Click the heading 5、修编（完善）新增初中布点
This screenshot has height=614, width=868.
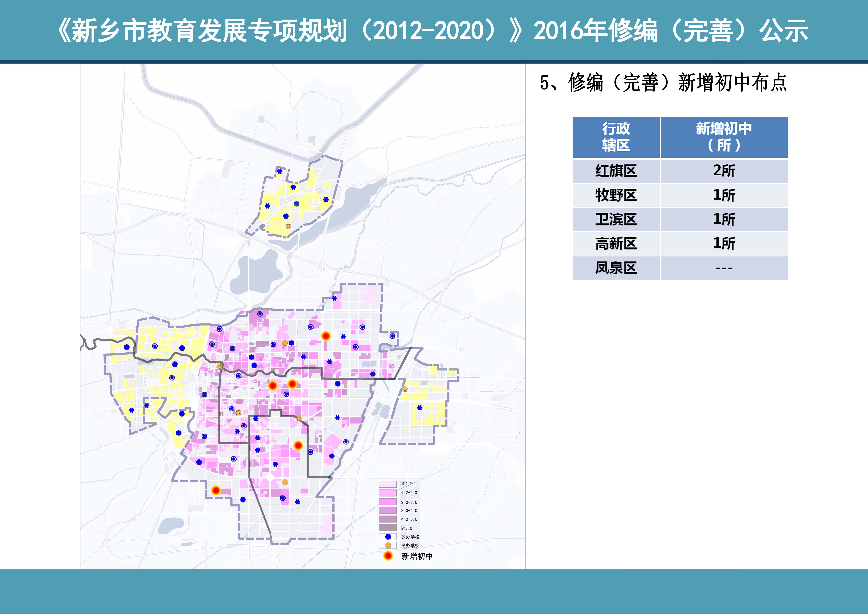[x=663, y=82]
